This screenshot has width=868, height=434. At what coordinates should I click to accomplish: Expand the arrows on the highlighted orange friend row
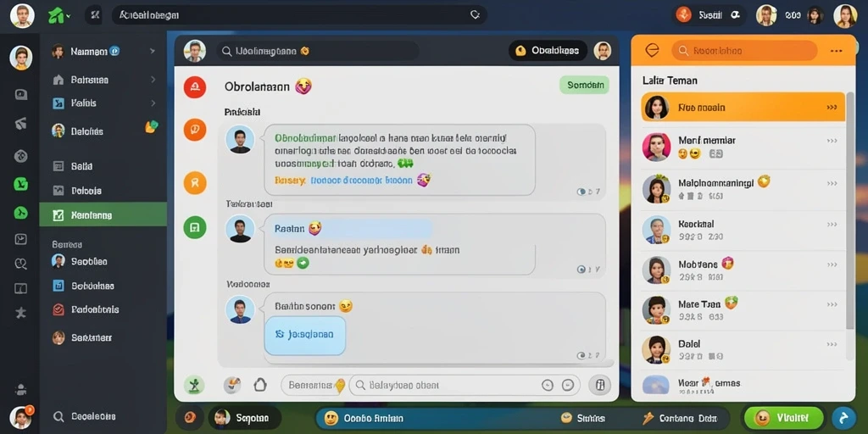click(x=832, y=108)
